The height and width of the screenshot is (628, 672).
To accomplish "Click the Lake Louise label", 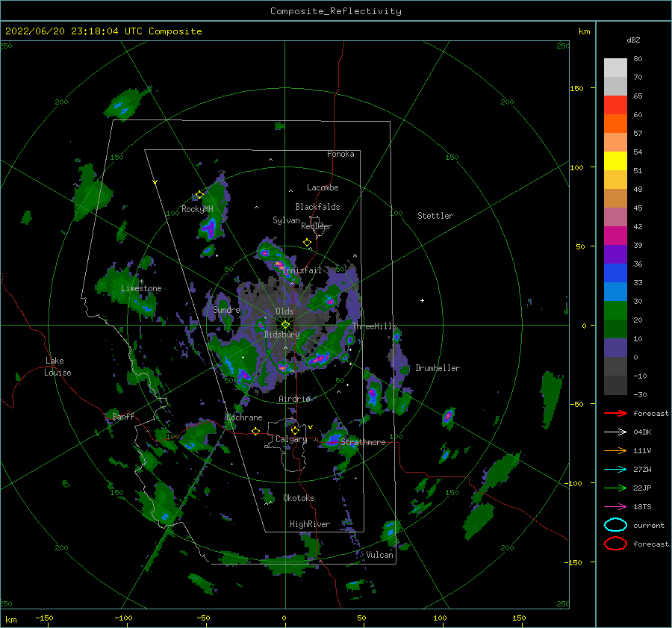I will point(57,367).
